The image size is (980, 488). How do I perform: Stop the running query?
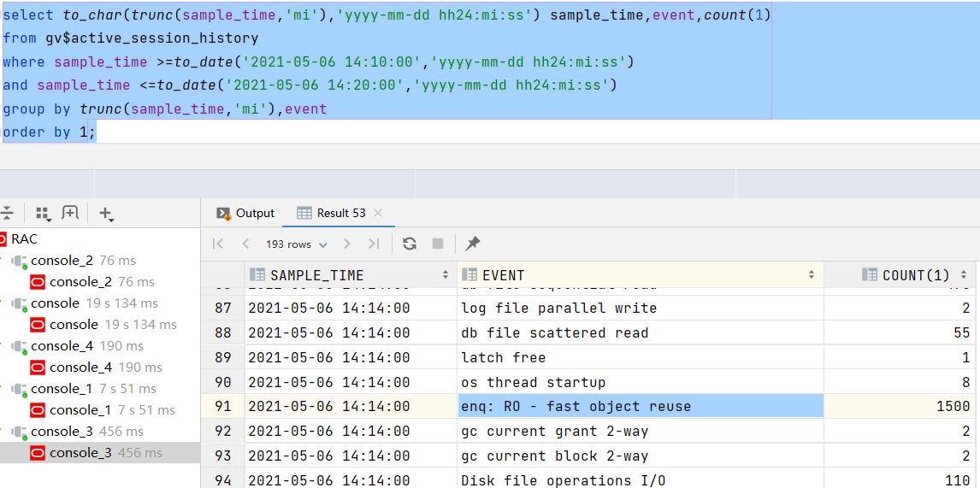pyautogui.click(x=438, y=244)
